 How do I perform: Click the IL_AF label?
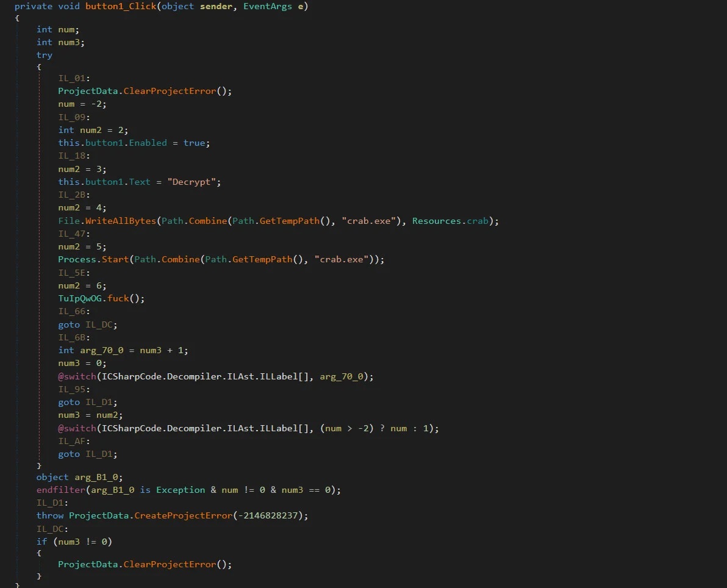coord(74,441)
